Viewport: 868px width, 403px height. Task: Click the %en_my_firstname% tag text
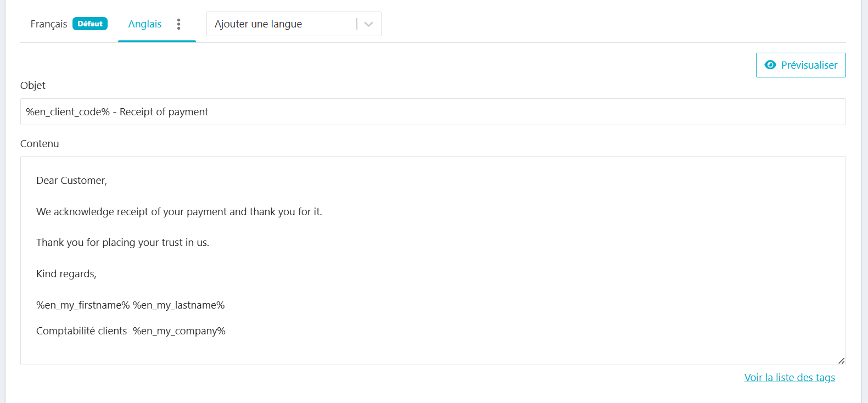83,305
